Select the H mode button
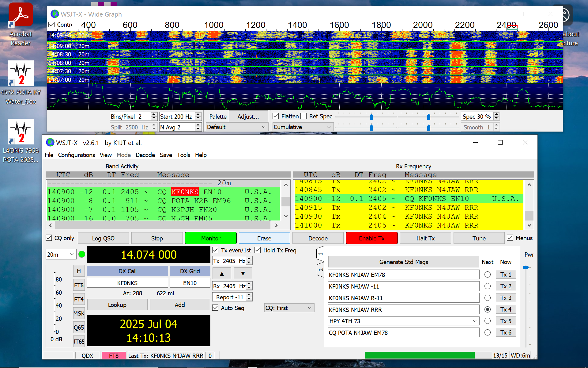The height and width of the screenshot is (368, 588). pyautogui.click(x=79, y=271)
